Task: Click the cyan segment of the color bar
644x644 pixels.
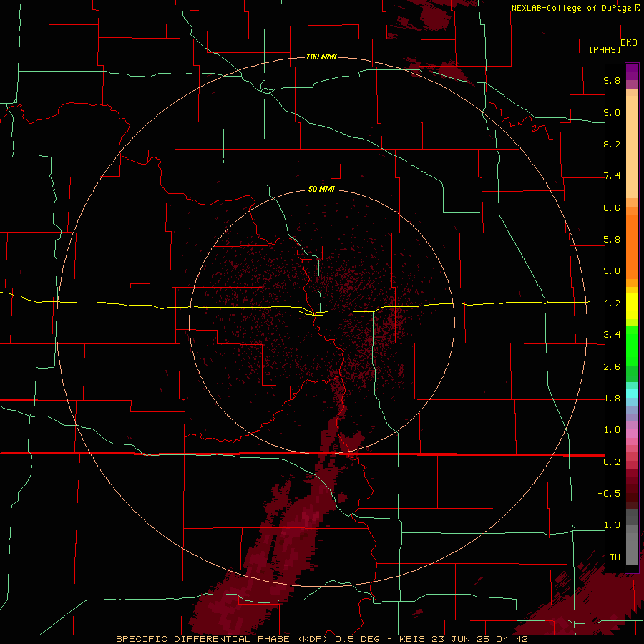Action: 632,394
